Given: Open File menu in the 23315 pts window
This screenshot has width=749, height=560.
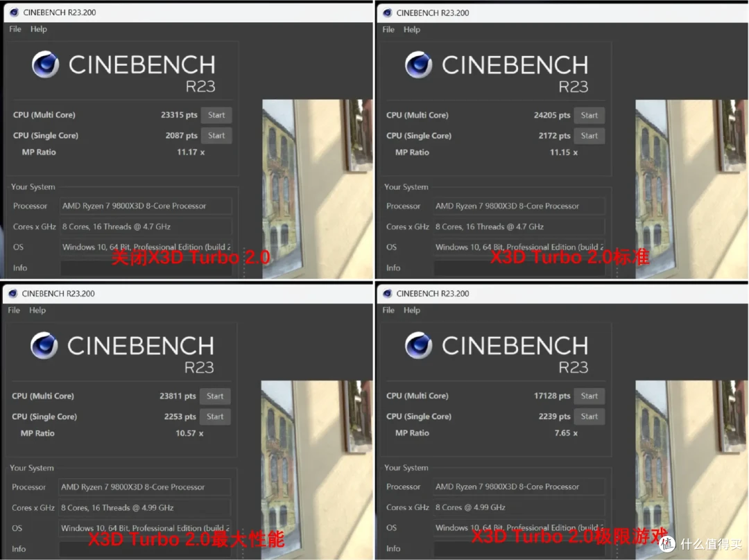Looking at the screenshot, I should tap(15, 29).
